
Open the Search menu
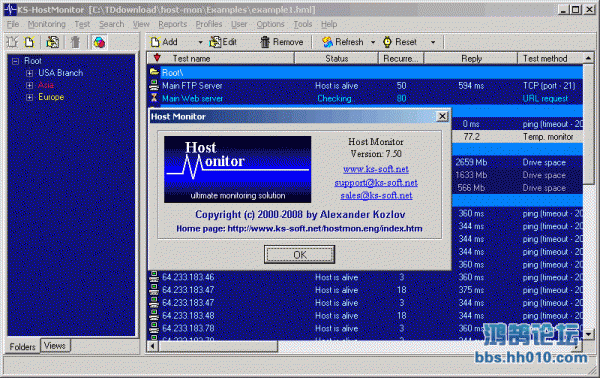[111, 24]
